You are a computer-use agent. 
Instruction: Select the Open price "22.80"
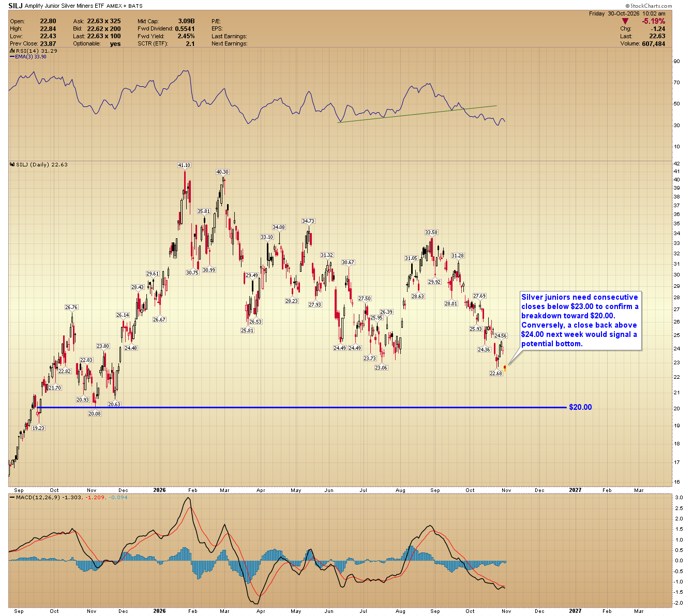pyautogui.click(x=48, y=22)
